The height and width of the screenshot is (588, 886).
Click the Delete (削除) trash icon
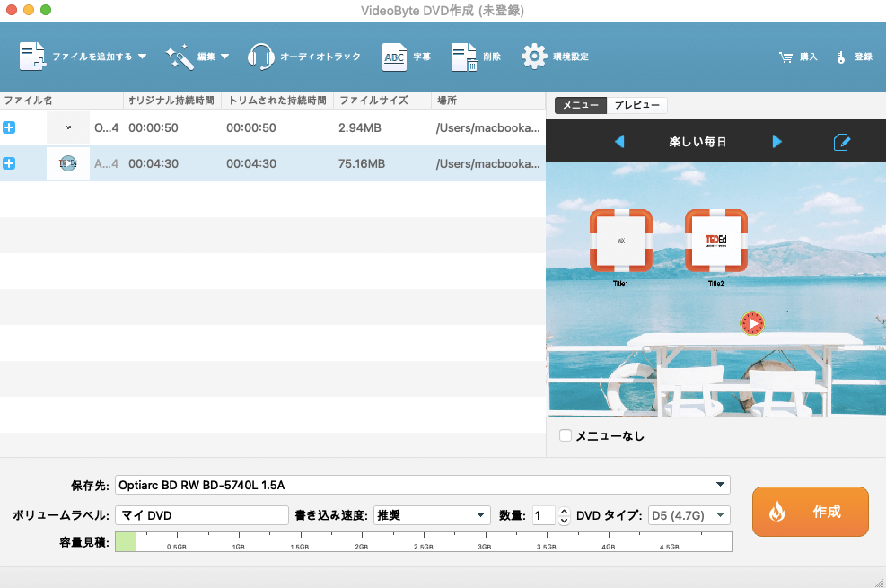(463, 57)
